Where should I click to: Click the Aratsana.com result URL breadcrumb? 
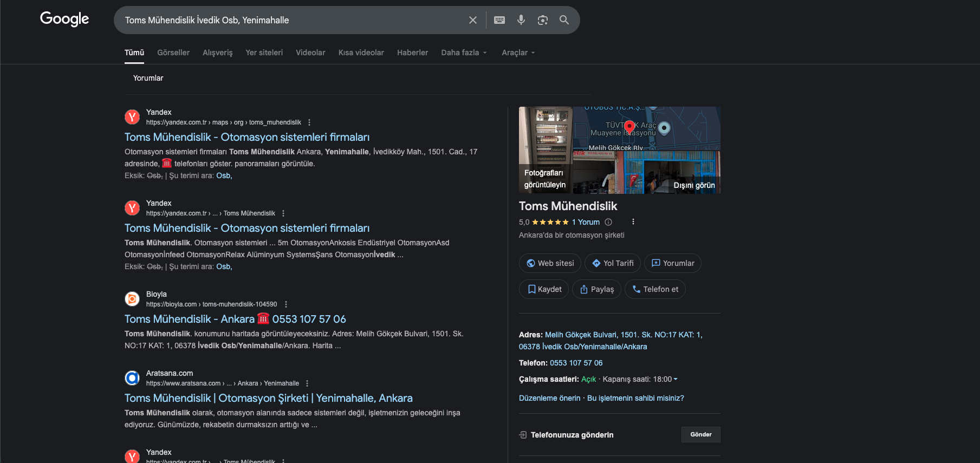[223, 383]
